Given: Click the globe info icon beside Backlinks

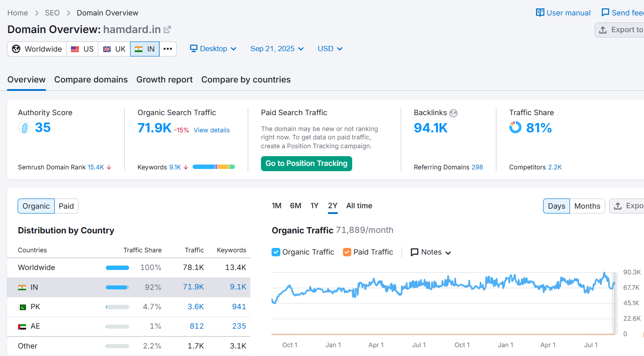Looking at the screenshot, I should [x=454, y=113].
